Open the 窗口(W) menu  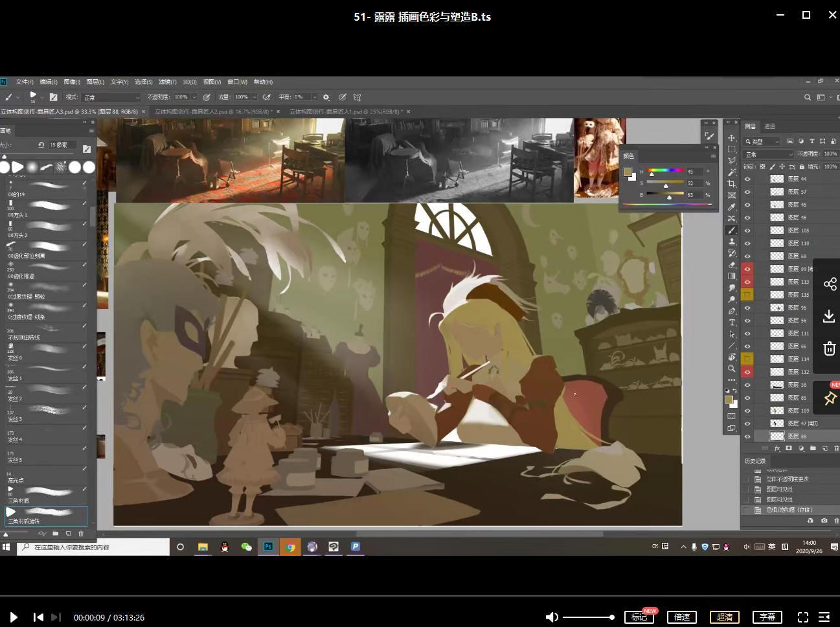238,82
